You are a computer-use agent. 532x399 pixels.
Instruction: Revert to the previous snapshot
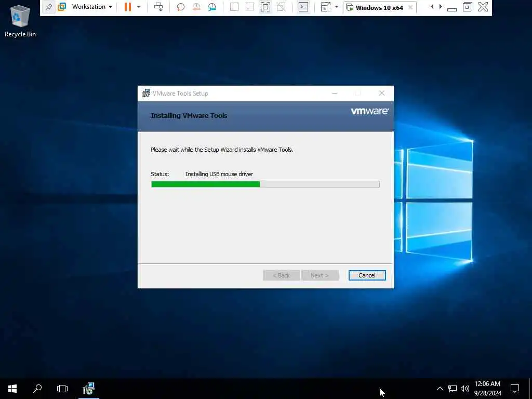[196, 7]
